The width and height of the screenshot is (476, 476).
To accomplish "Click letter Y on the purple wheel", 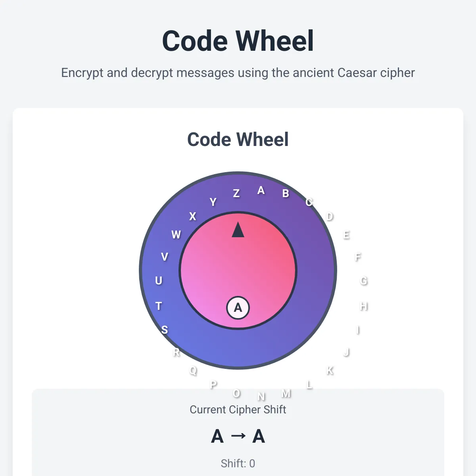I will 213,202.
